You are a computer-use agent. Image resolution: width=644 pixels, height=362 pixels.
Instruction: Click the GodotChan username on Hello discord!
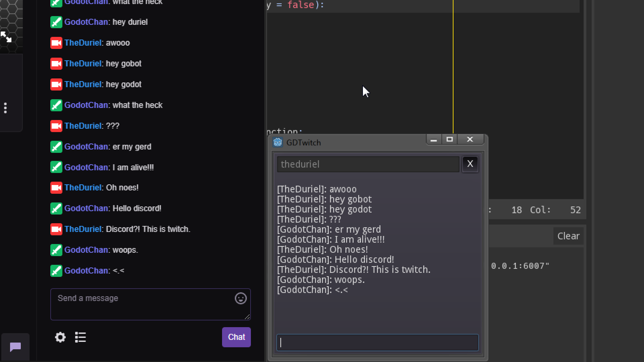(x=86, y=208)
